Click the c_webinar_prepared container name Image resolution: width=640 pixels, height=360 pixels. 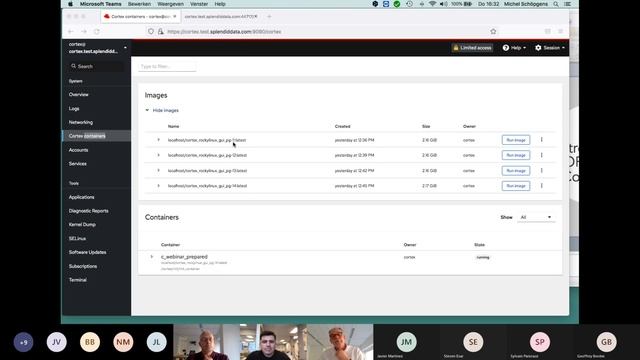point(184,257)
